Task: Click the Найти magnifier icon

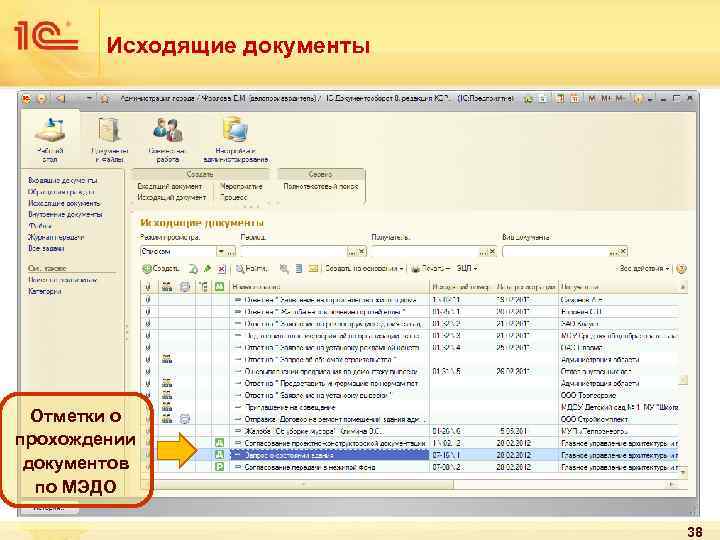Action: (240, 269)
